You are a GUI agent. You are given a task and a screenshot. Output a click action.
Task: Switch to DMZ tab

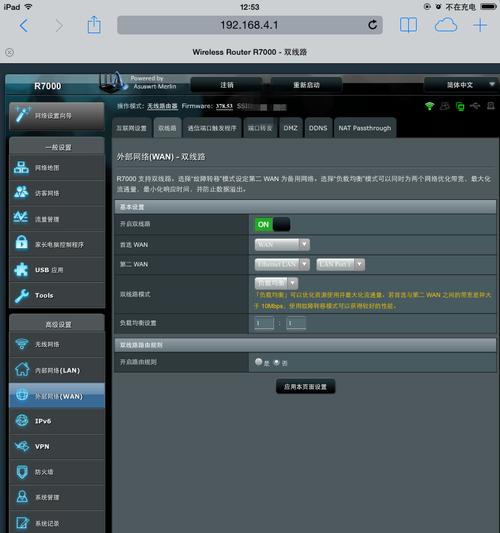290,128
